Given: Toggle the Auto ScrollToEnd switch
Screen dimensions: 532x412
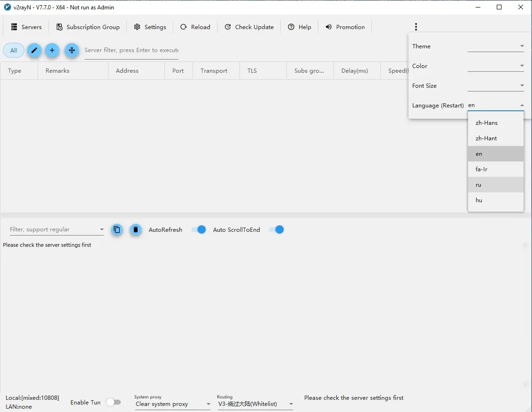Looking at the screenshot, I should click(277, 229).
